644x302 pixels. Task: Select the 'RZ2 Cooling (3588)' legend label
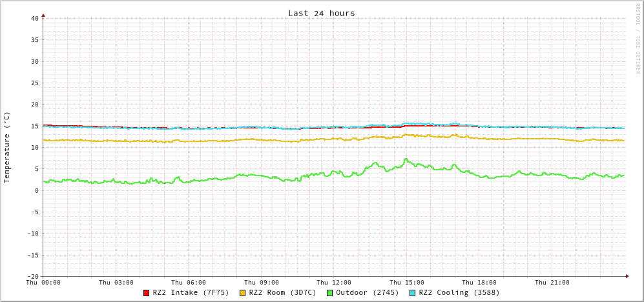459,292
